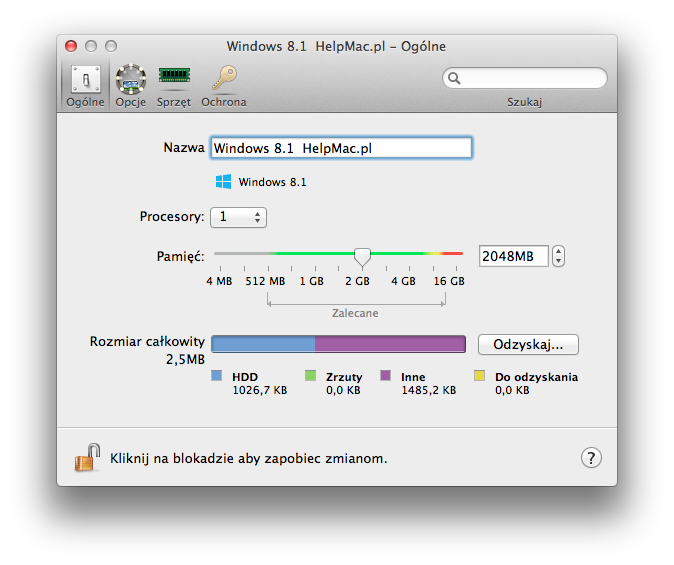
Task: Click the Windows 8.1 logo icon
Action: tap(223, 182)
